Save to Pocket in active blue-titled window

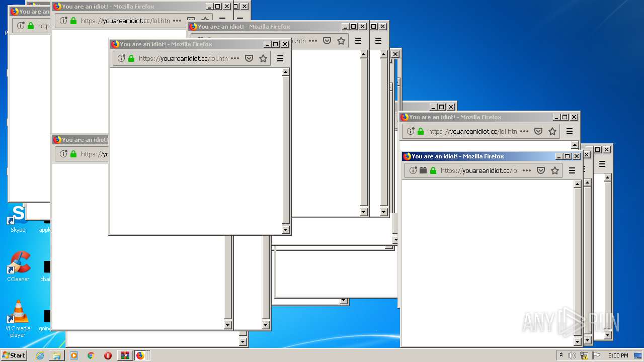coord(541,170)
